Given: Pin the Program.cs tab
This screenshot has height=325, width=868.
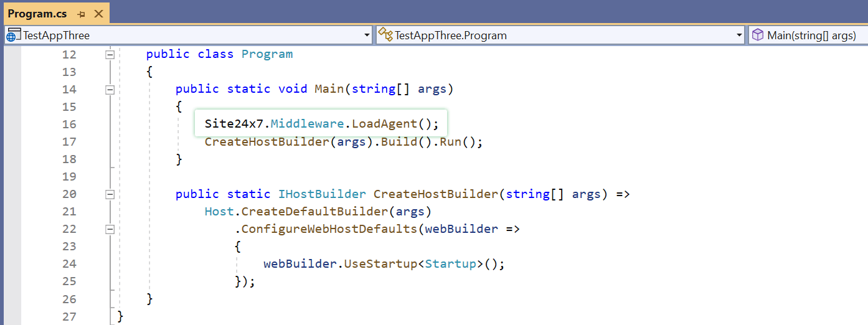Looking at the screenshot, I should coord(81,14).
